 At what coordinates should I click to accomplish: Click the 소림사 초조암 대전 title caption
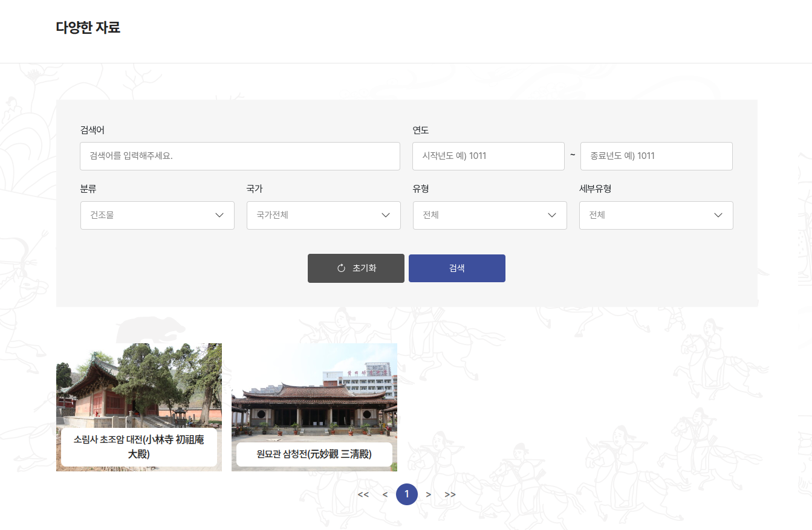coord(139,447)
